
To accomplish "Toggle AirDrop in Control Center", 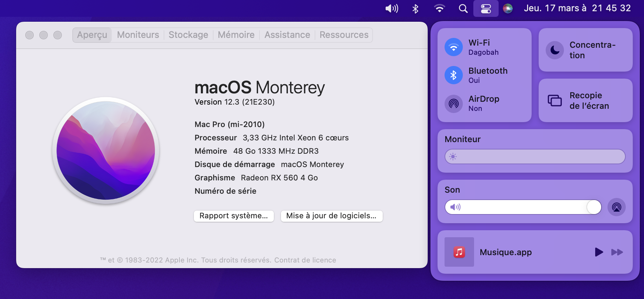I will pos(454,104).
